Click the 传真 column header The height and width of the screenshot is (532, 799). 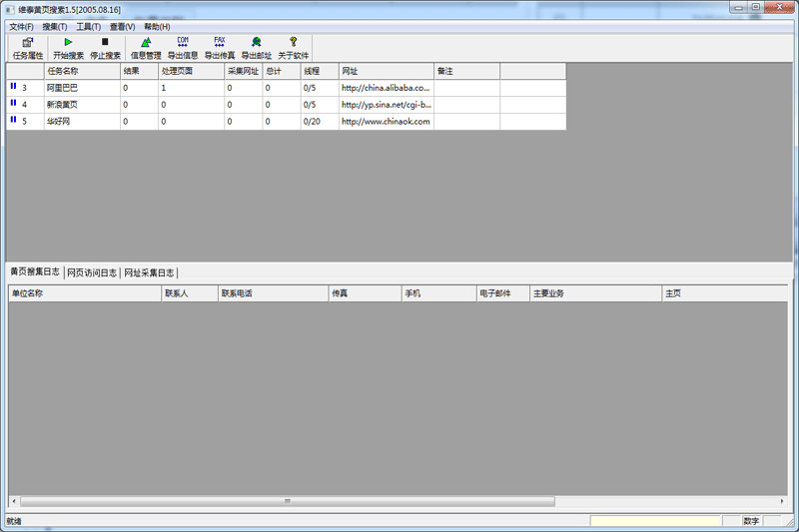point(365,293)
